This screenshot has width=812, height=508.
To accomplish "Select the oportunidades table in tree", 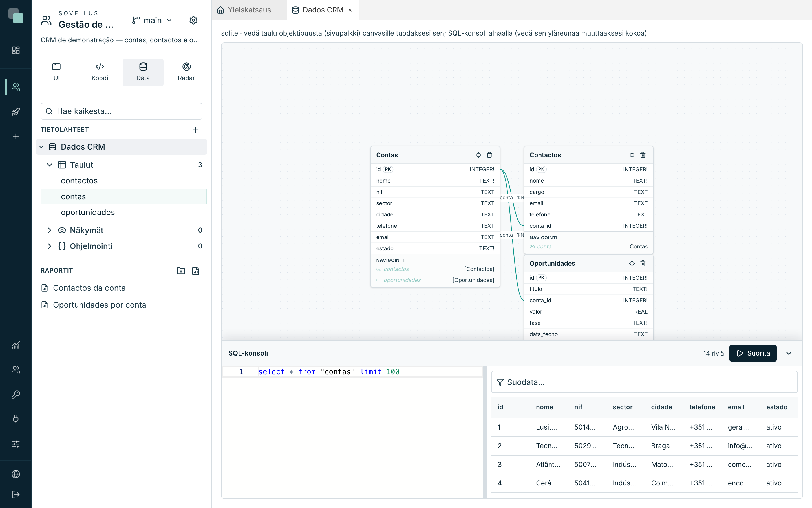I will point(123,212).
